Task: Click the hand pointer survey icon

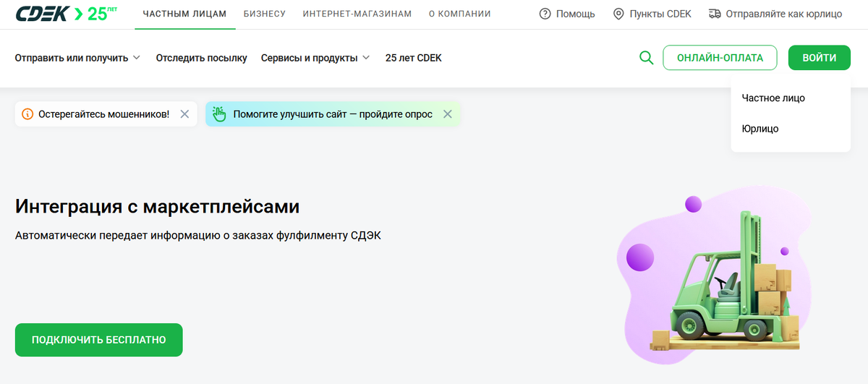Action: click(x=220, y=114)
